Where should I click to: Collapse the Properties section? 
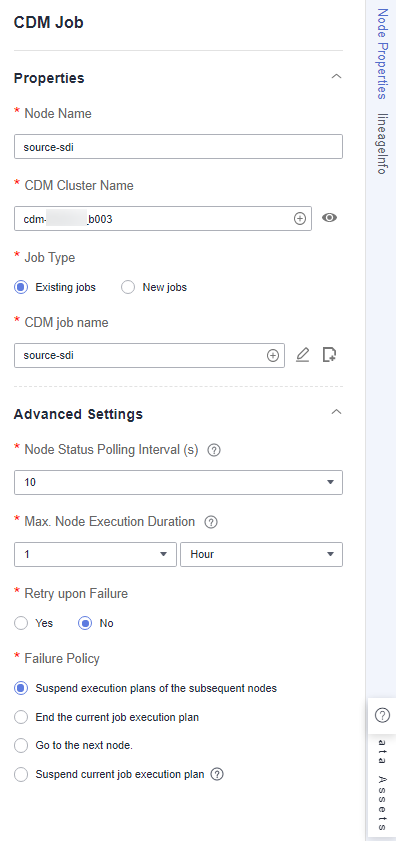pyautogui.click(x=336, y=76)
